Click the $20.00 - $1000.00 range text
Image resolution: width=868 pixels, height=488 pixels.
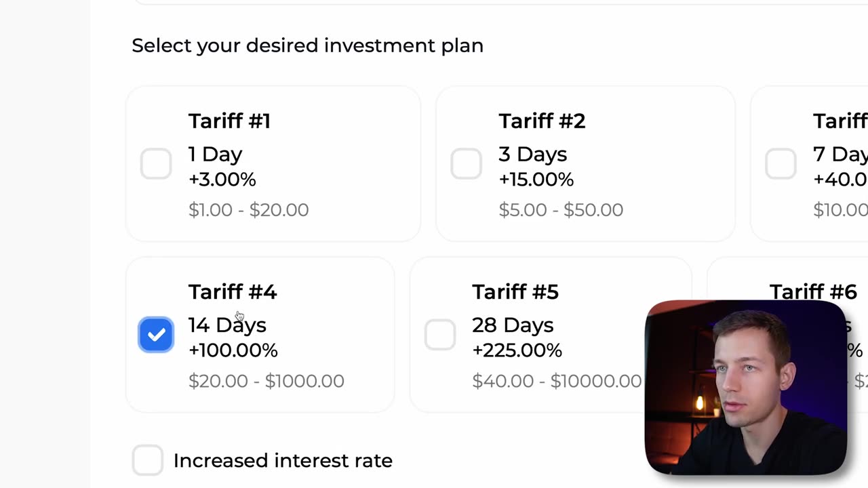click(x=267, y=381)
